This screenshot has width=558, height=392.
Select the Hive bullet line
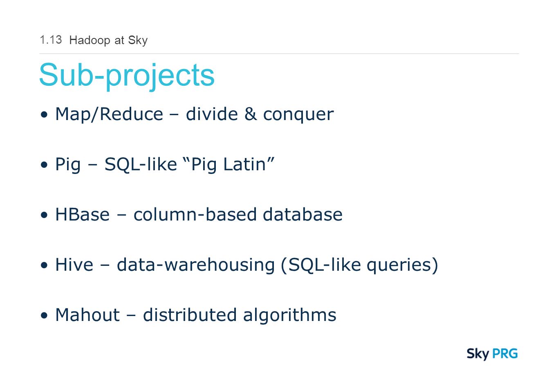pos(240,265)
